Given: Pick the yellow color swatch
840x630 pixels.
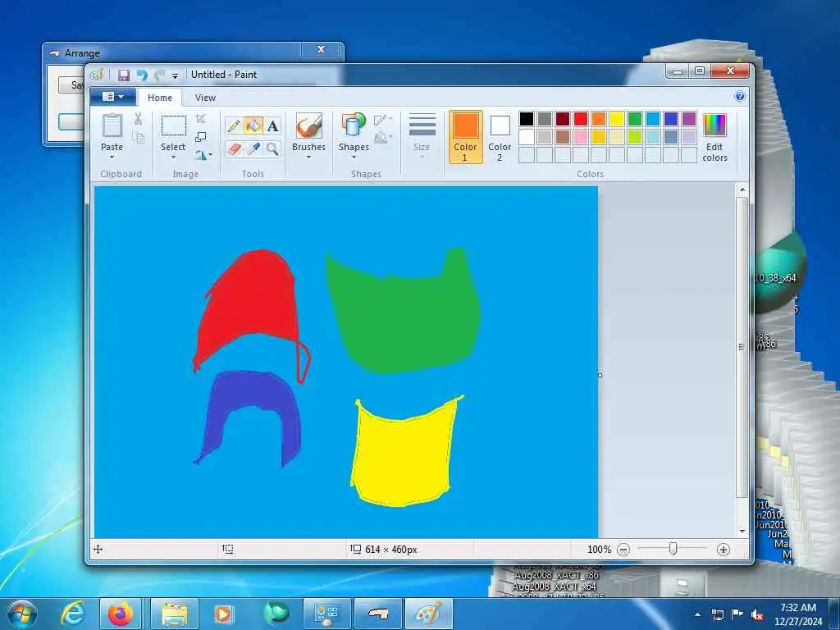Looking at the screenshot, I should 617,119.
